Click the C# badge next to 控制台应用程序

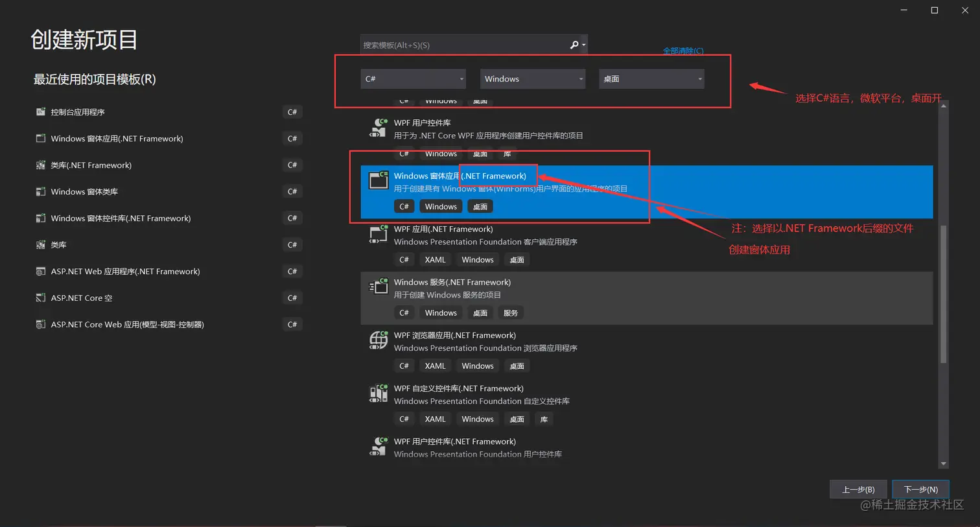[x=292, y=111]
